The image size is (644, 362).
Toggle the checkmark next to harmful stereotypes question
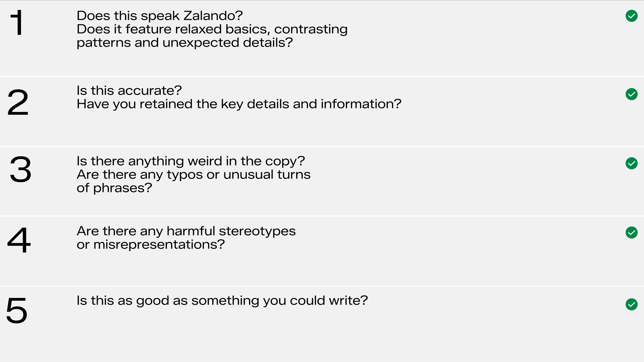tap(631, 232)
